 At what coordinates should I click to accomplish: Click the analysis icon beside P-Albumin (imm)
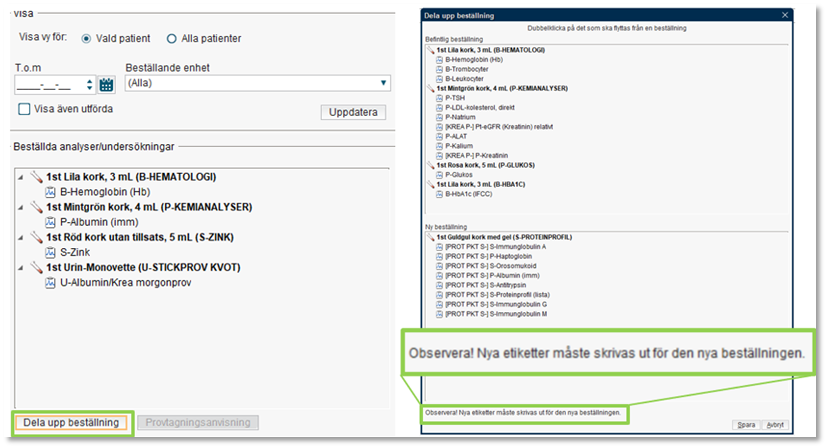click(x=51, y=222)
